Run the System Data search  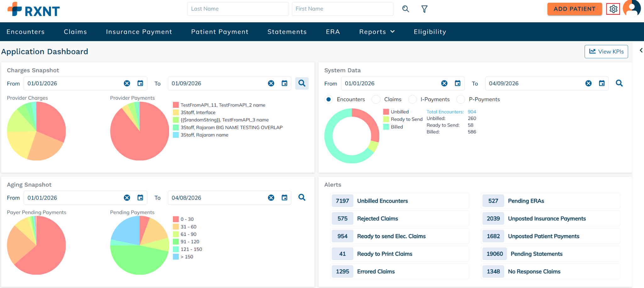(619, 83)
